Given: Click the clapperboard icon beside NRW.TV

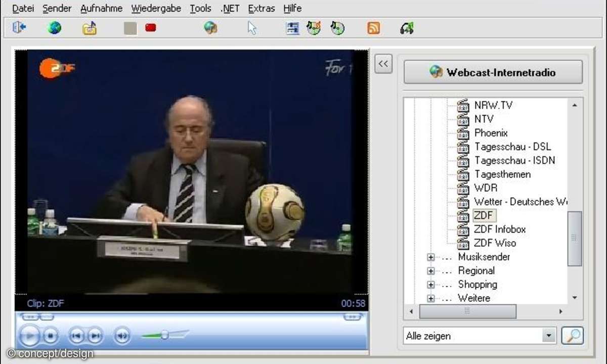Looking at the screenshot, I should pos(463,106).
